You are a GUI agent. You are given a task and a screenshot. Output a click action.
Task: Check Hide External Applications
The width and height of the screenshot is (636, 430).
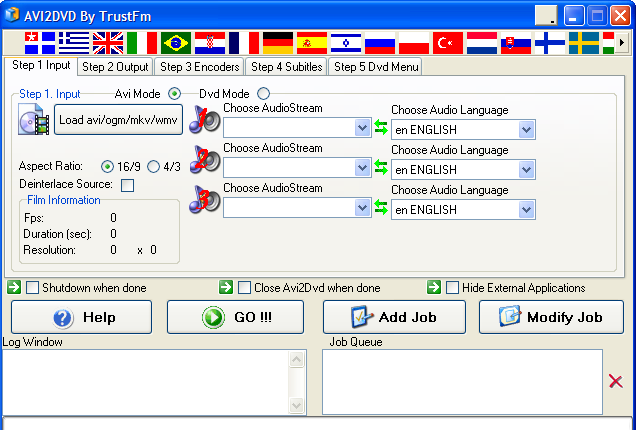[x=452, y=288]
